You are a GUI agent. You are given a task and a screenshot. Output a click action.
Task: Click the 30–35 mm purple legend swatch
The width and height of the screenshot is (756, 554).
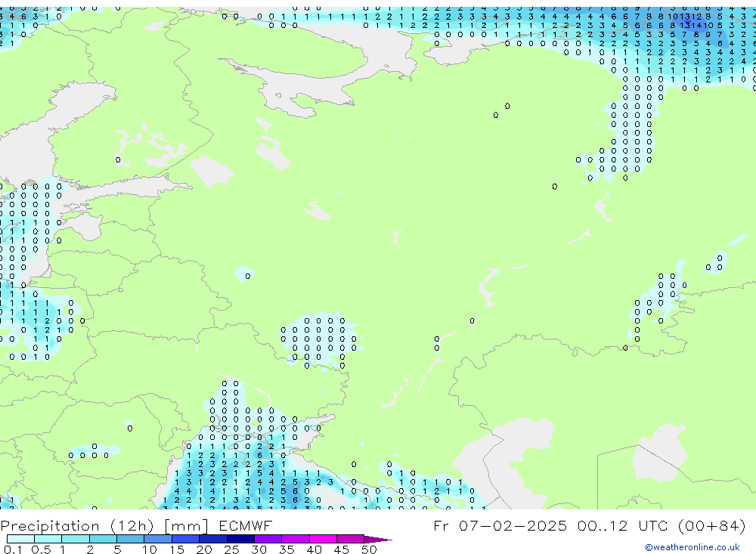(x=268, y=539)
